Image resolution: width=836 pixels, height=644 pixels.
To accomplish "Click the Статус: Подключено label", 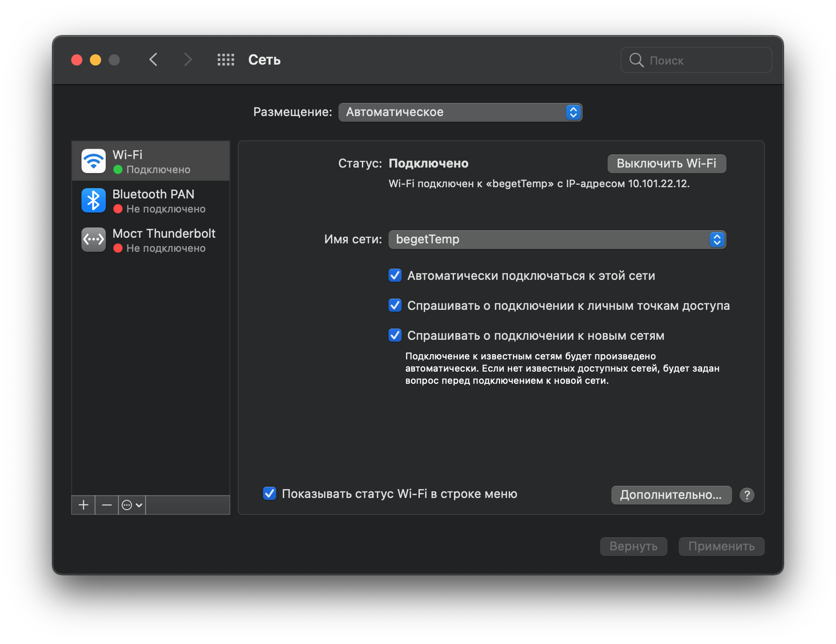I will coord(403,163).
